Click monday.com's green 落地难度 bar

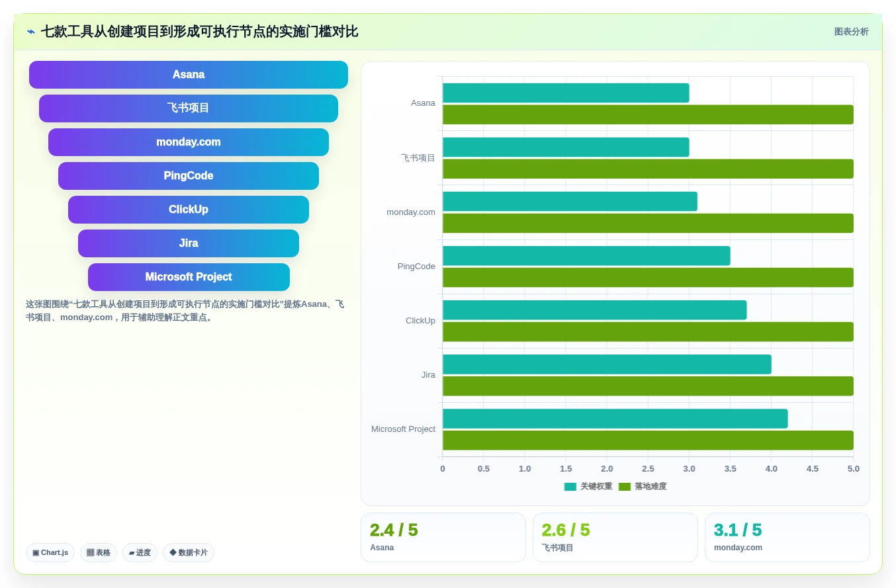(648, 223)
